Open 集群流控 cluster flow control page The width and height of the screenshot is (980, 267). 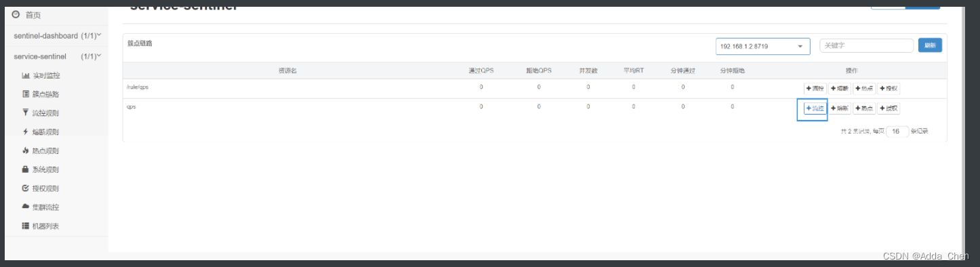click(41, 207)
